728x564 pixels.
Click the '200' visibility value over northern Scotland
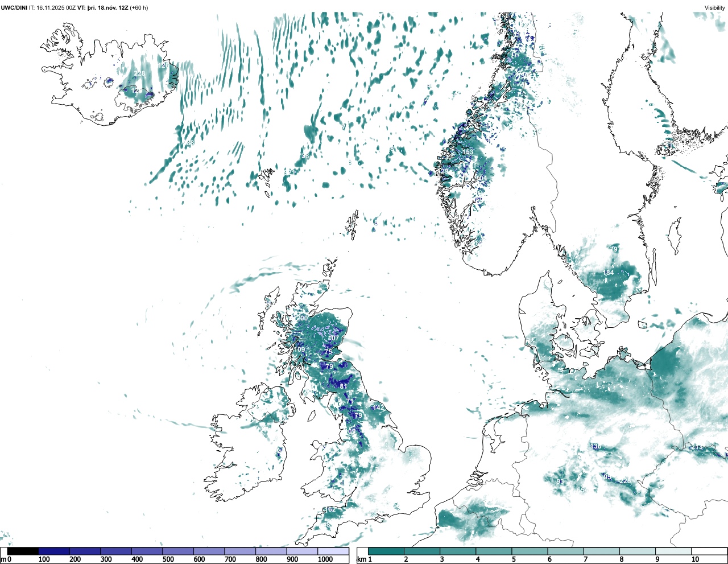click(x=303, y=318)
